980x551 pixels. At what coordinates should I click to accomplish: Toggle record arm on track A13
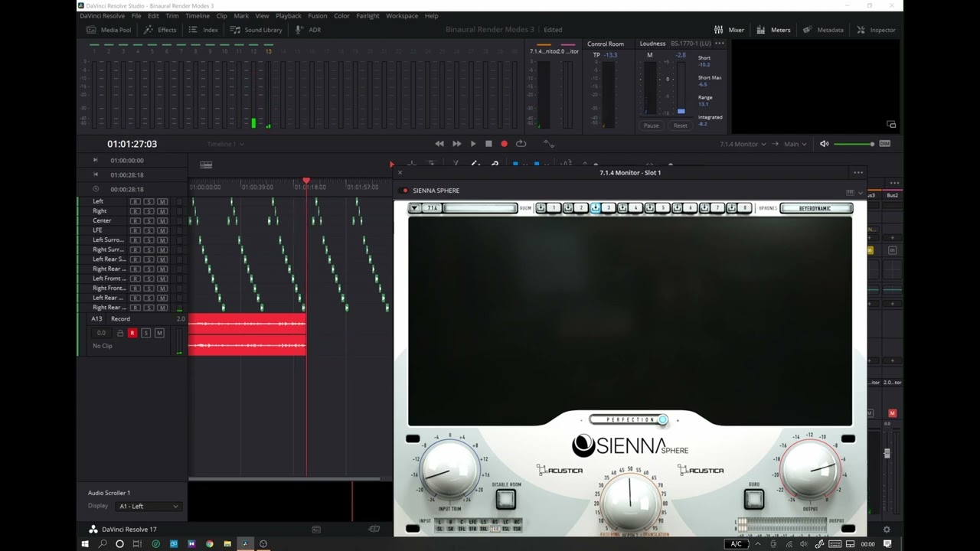pos(132,333)
